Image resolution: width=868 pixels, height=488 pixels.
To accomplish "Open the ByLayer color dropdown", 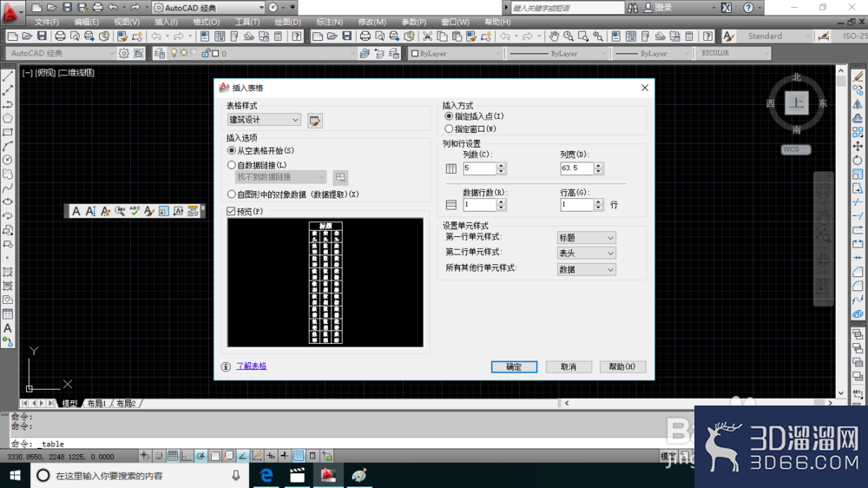I will click(x=455, y=53).
